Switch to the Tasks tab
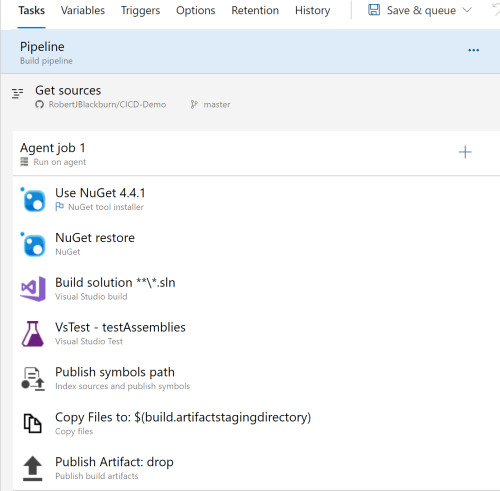Viewport: 500px width, 491px height. tap(32, 11)
